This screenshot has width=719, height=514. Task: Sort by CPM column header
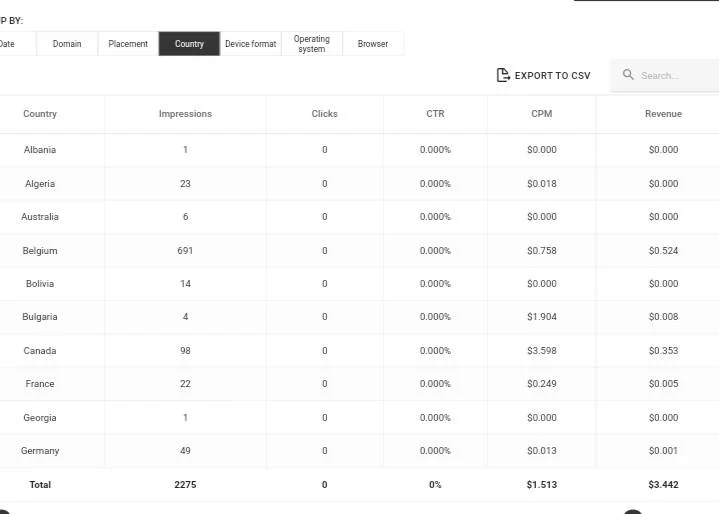tap(542, 114)
